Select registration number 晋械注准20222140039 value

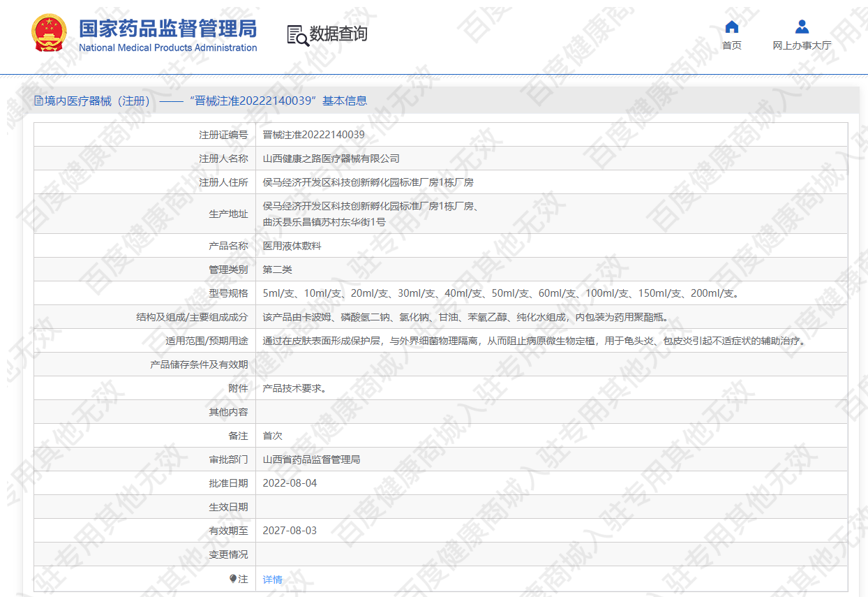(313, 135)
